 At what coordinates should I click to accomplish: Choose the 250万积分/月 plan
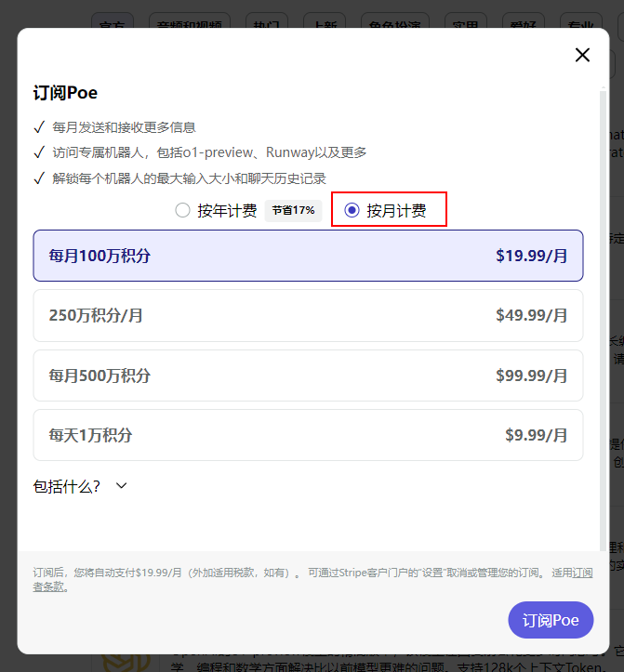point(308,315)
